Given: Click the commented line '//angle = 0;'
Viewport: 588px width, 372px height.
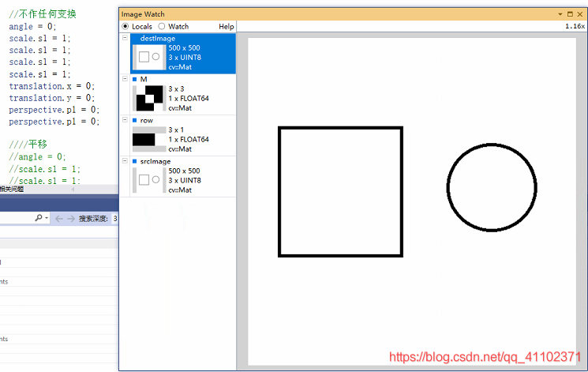Looking at the screenshot, I should 37,156.
